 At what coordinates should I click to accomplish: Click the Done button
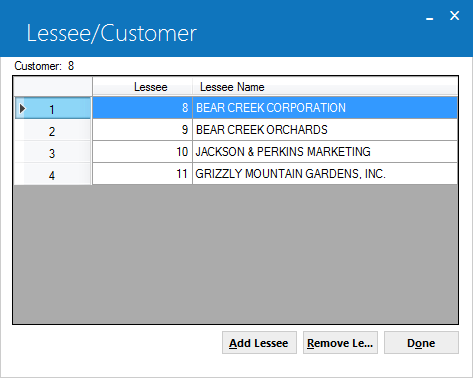coord(421,343)
